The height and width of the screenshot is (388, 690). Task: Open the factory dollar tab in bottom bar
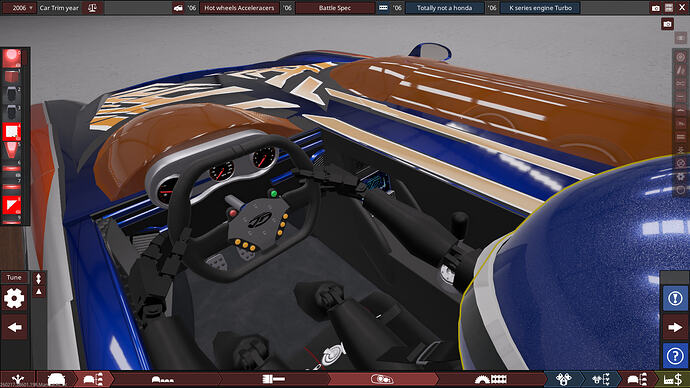[672, 379]
